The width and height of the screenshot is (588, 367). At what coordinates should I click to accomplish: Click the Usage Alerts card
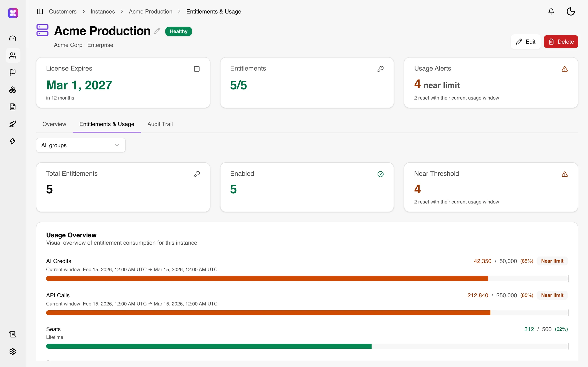491,83
